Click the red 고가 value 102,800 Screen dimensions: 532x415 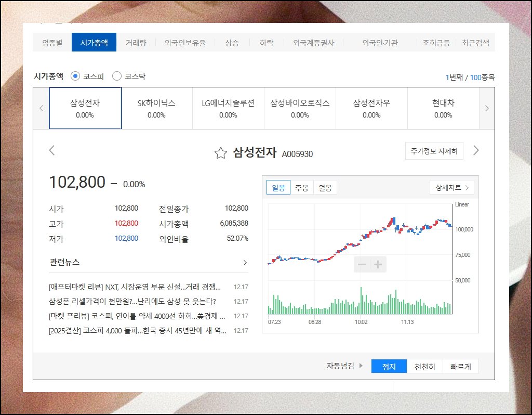point(126,223)
